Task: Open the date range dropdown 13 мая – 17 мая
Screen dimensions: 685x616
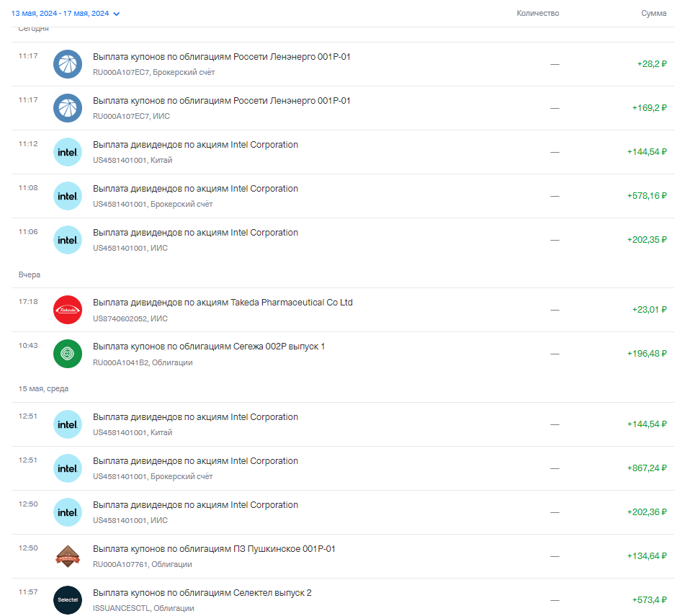Action: (65, 14)
